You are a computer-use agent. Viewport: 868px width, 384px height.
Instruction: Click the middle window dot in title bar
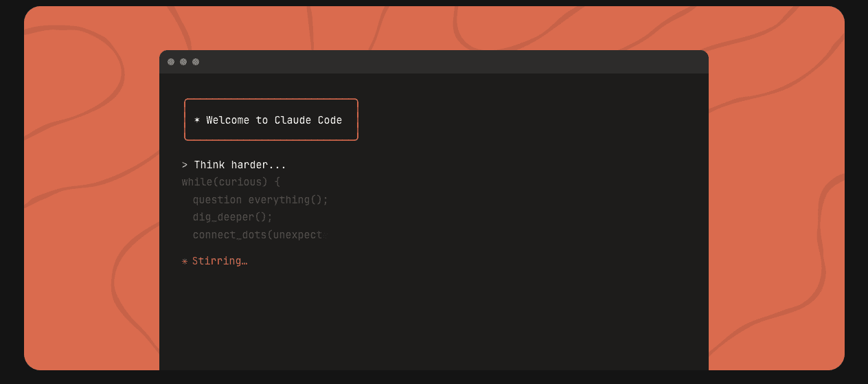(x=183, y=62)
